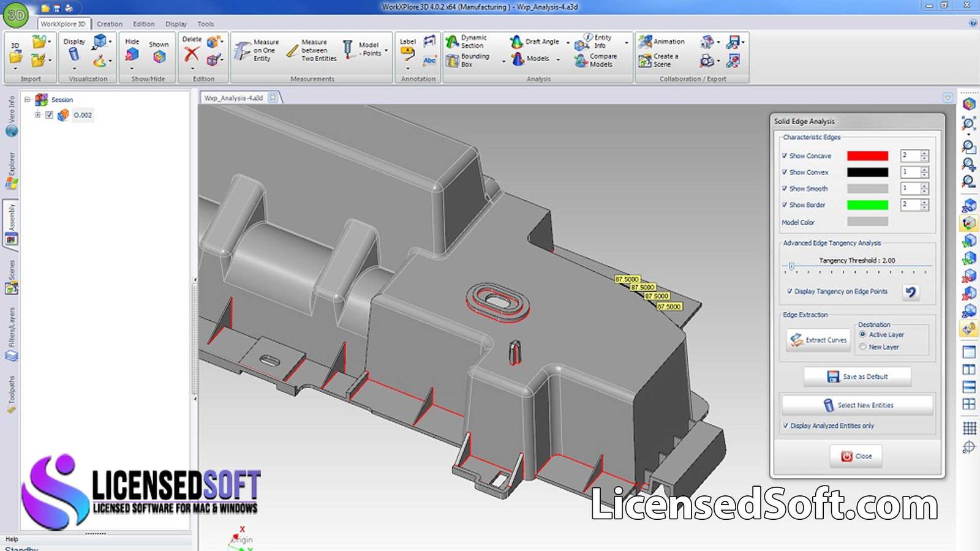
Task: Open the Display dropdown arrow
Action: [x=74, y=69]
